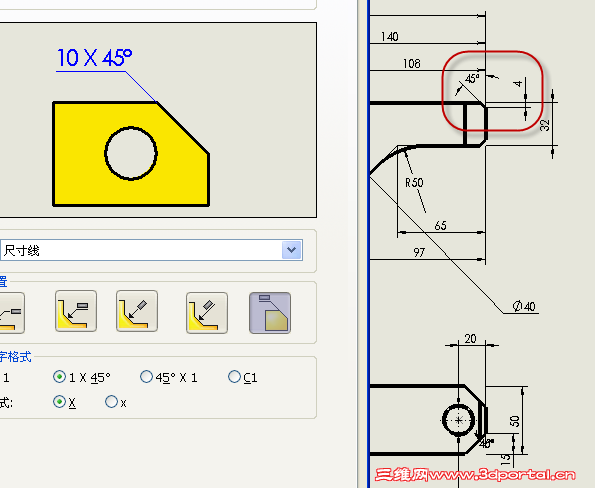Click the yellow chamfer preview image
Viewport: 595px width, 488px height.
tap(131, 154)
